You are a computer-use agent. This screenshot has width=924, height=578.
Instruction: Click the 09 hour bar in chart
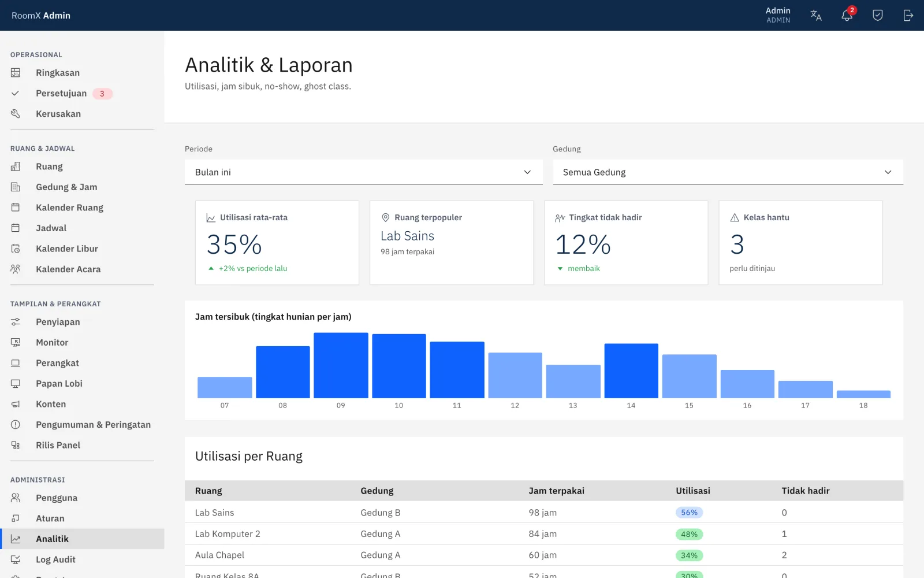[341, 365]
